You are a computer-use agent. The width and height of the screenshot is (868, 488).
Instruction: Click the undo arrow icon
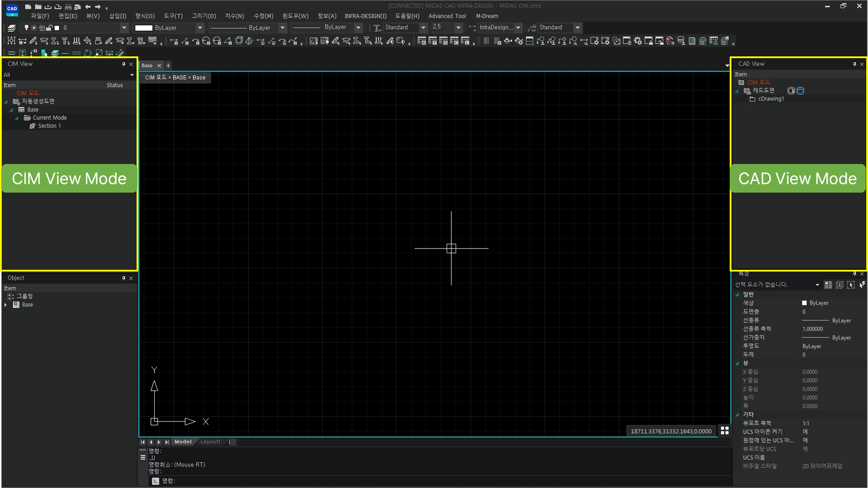pos(88,7)
